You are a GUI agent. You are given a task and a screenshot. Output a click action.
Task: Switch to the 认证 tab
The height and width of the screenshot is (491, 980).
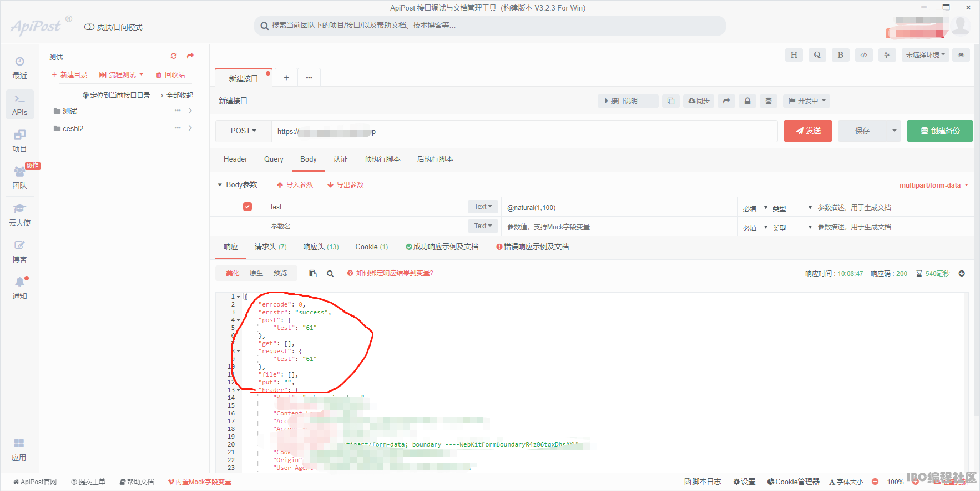[x=340, y=159]
